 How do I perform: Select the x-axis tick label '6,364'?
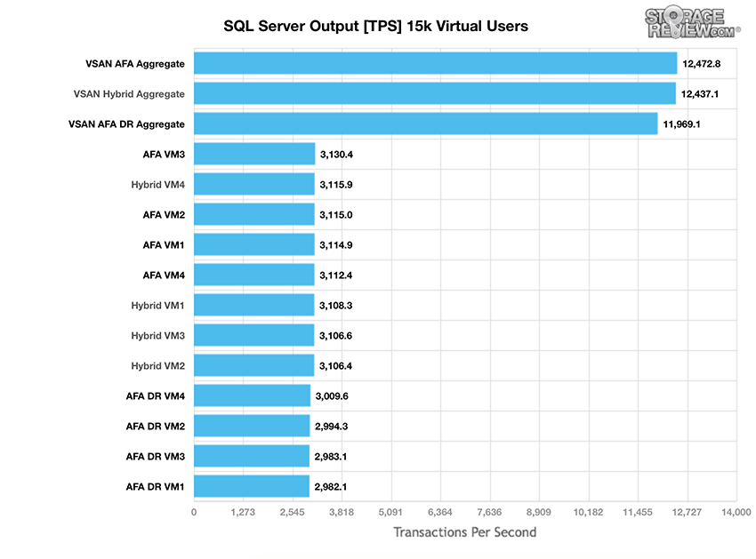pyautogui.click(x=440, y=512)
